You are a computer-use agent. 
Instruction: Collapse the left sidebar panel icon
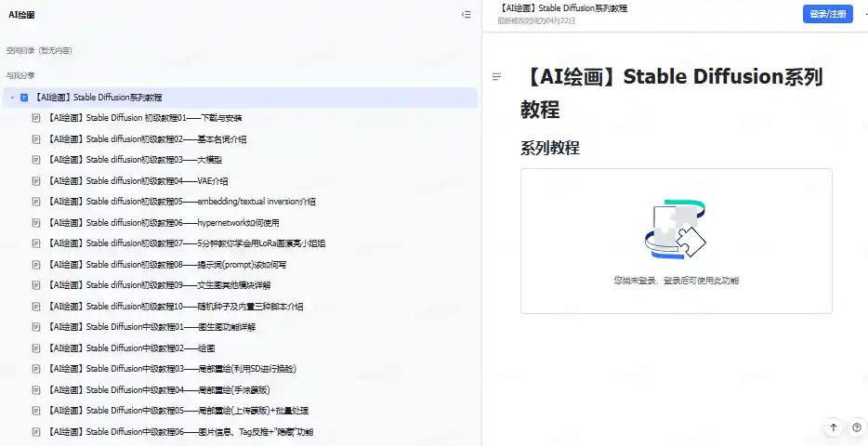pos(466,15)
